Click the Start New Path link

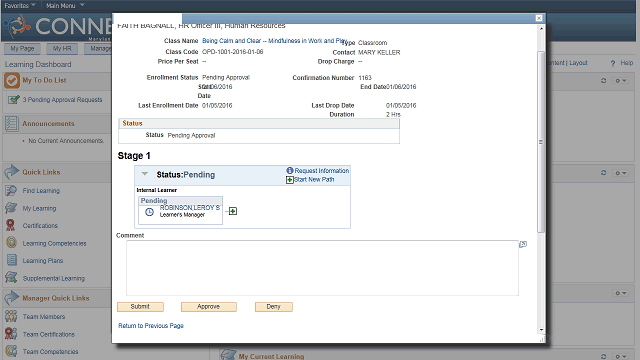click(x=314, y=180)
